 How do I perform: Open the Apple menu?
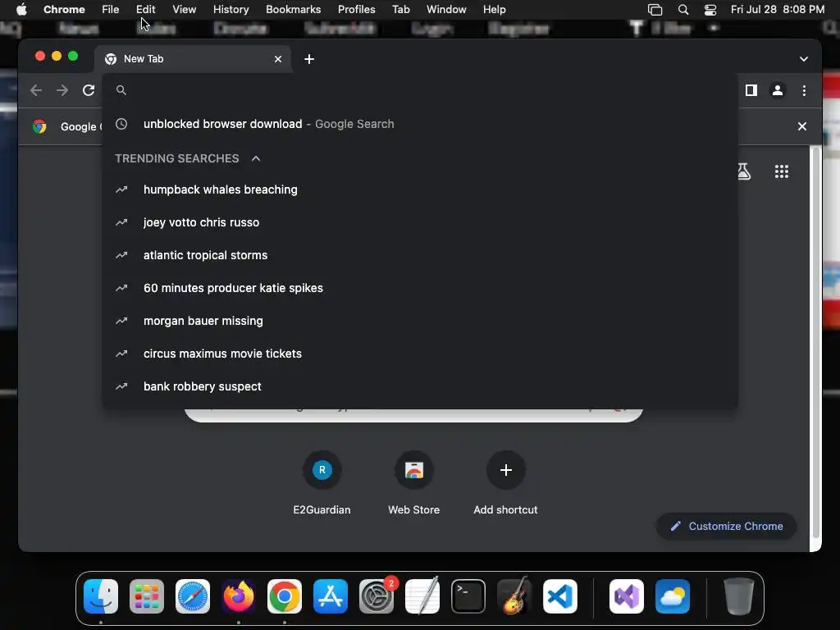[21, 10]
